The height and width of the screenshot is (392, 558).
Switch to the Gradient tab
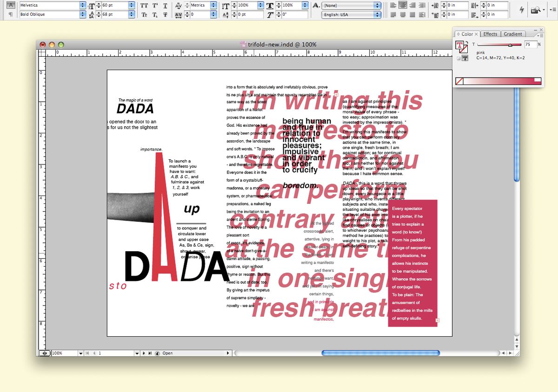click(x=512, y=34)
